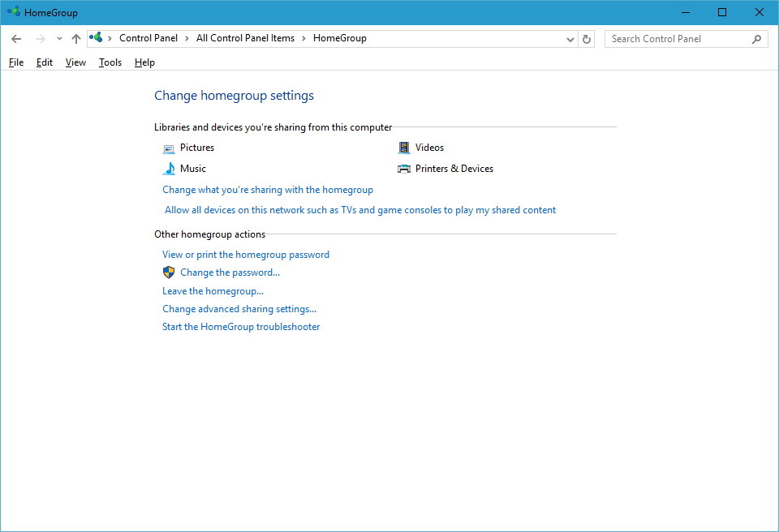This screenshot has height=532, width=779.
Task: Click the search magnifier icon
Action: 755,38
